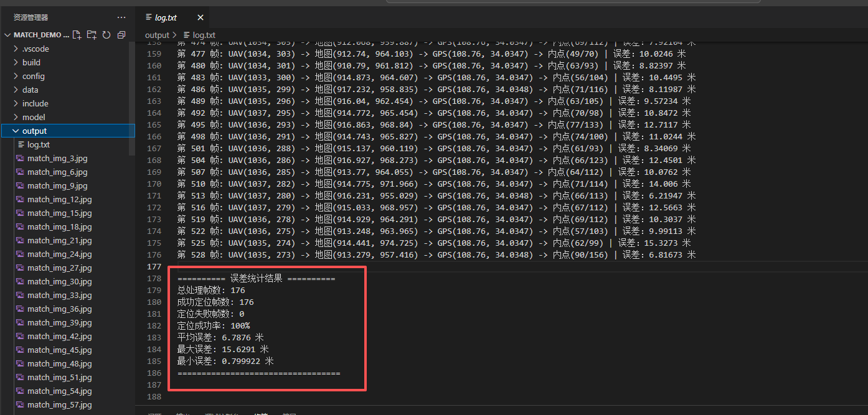Refresh the explorer file tree
This screenshot has height=415, width=868.
[106, 35]
